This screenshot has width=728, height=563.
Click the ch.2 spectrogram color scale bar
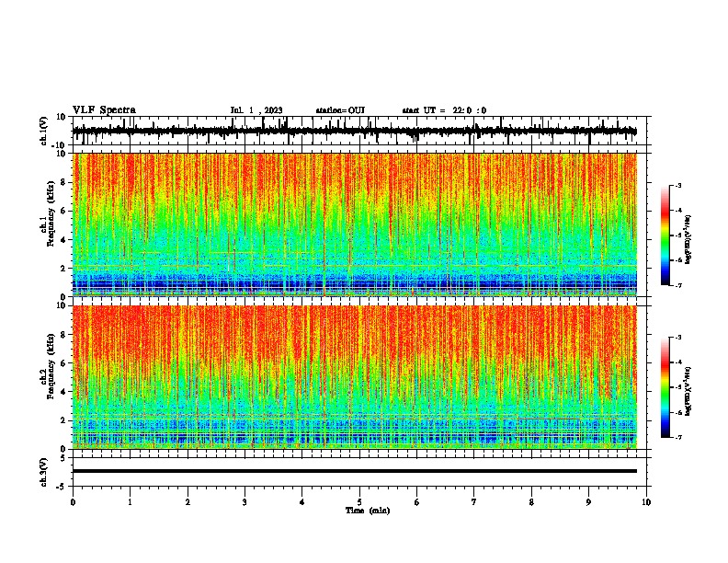(x=665, y=387)
